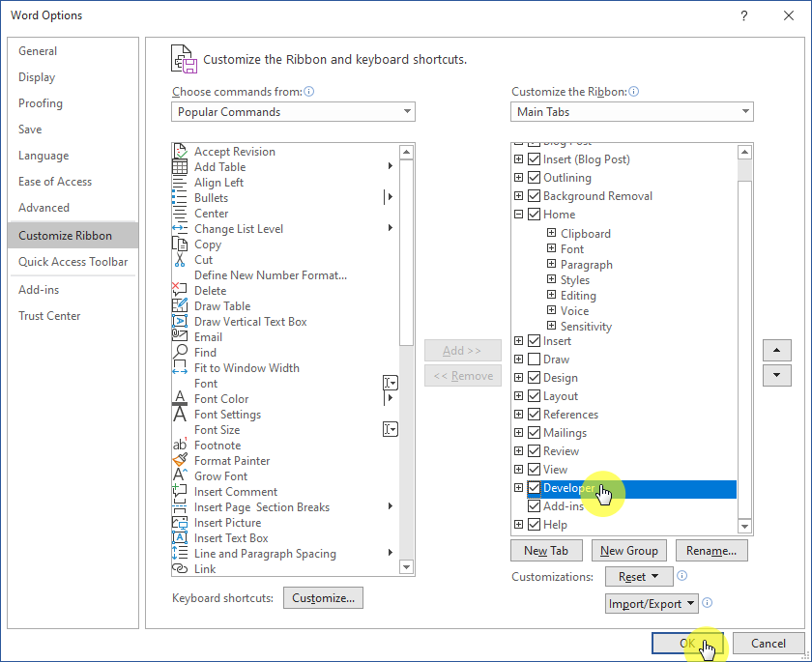Open the Reset customizations dropdown
Image resolution: width=812 pixels, height=662 pixels.
coord(639,577)
